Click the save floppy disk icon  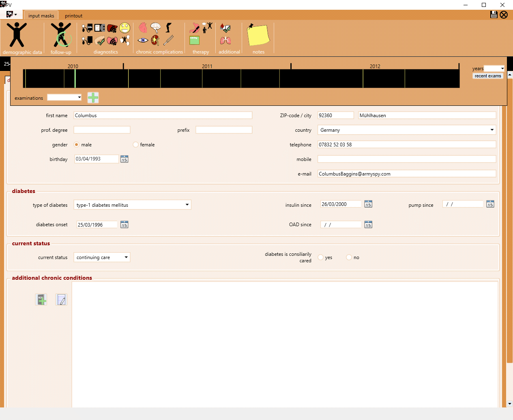(494, 15)
